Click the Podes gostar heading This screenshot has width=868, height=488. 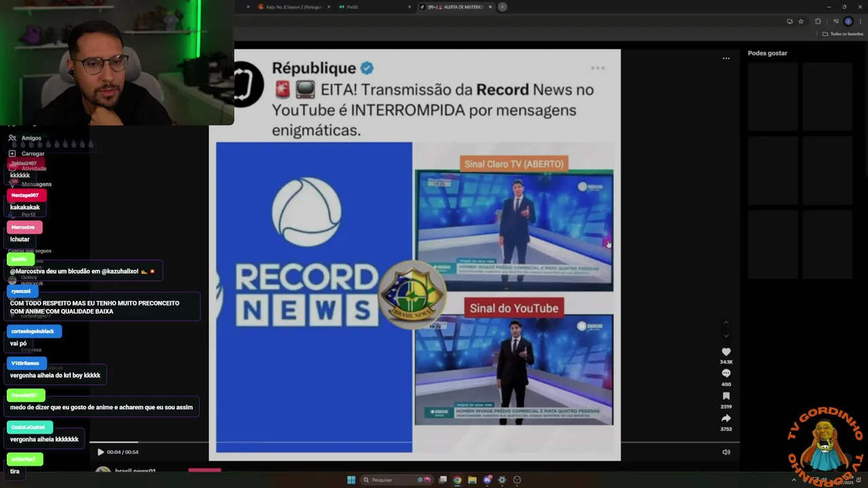[768, 53]
